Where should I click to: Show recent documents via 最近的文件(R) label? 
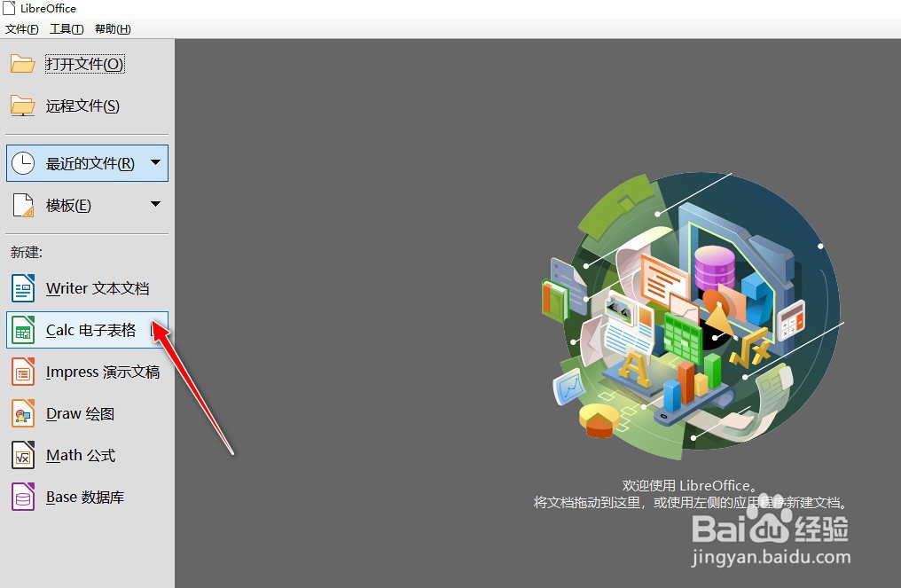point(90,164)
